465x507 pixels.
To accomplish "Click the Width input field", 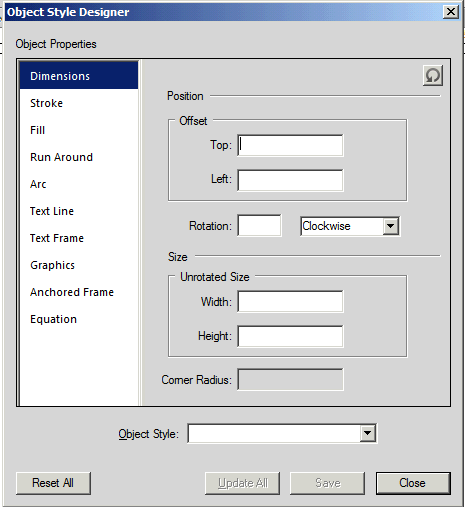I will (290, 301).
